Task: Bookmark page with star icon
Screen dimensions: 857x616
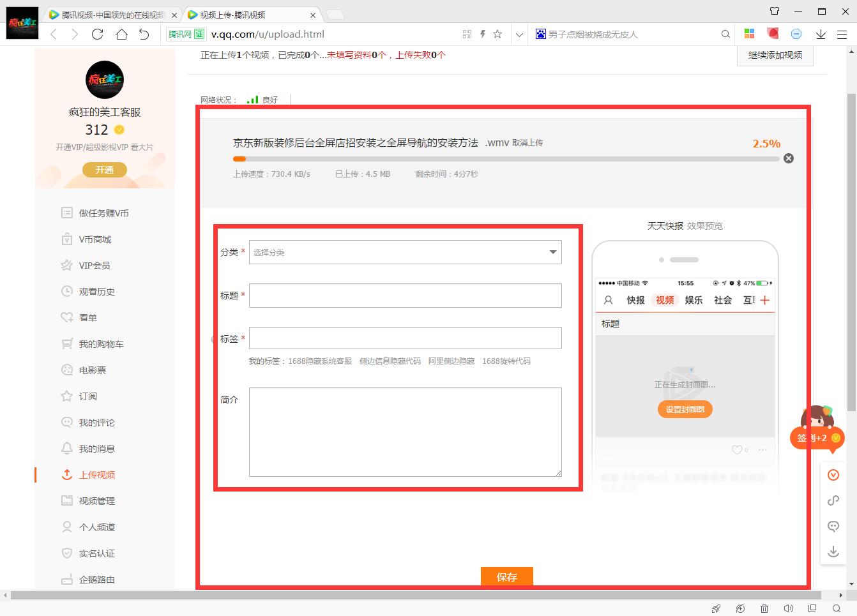Action: pos(497,34)
